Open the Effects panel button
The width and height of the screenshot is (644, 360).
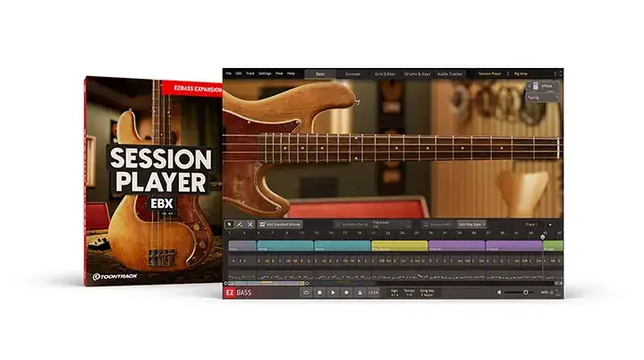coord(543,86)
